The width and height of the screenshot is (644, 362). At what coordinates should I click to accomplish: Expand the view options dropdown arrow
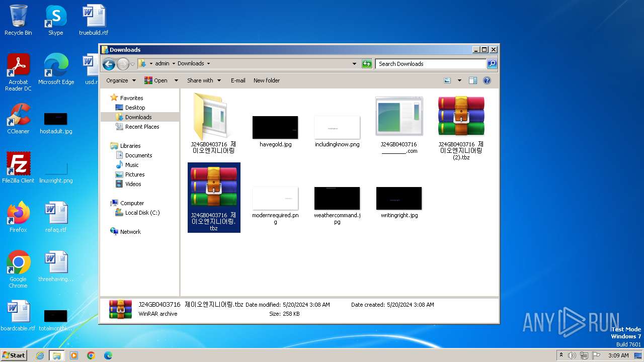[459, 80]
